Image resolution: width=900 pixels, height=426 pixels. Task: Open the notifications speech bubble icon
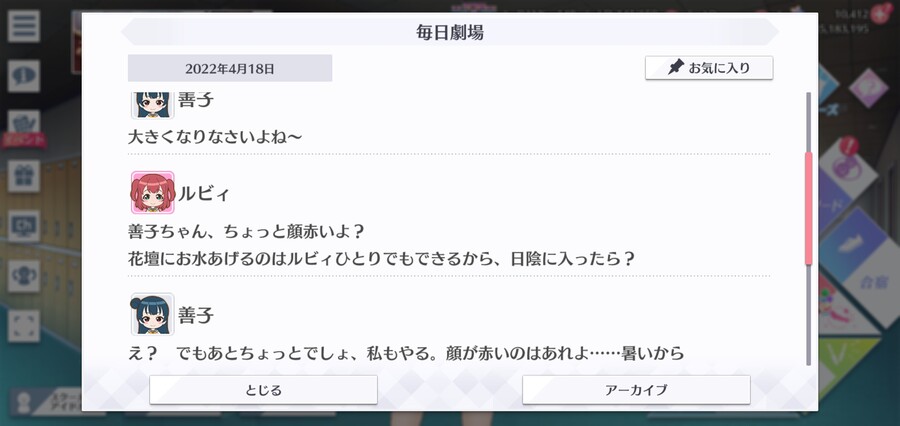tap(24, 76)
